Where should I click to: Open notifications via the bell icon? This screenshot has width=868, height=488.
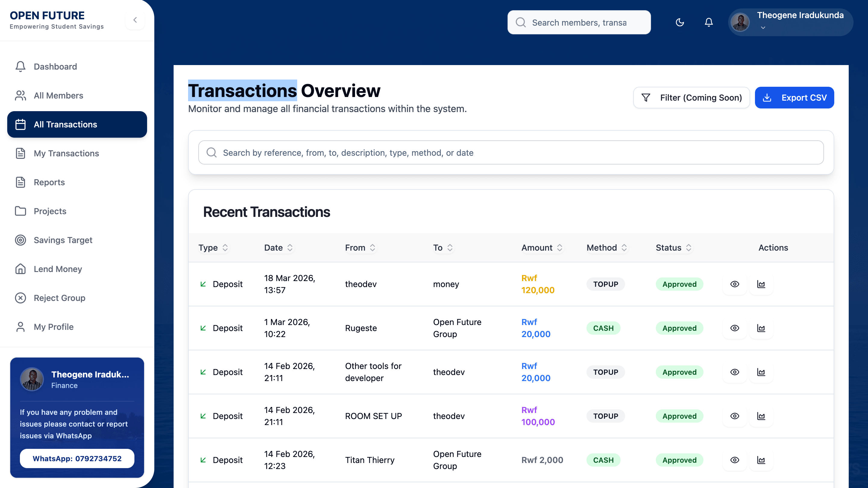pyautogui.click(x=708, y=22)
